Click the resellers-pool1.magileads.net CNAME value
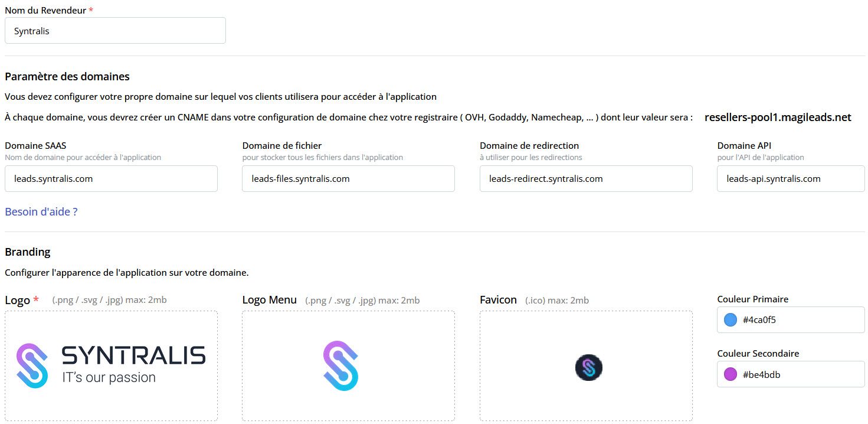Screen dimensions: 868x424 click(x=778, y=118)
